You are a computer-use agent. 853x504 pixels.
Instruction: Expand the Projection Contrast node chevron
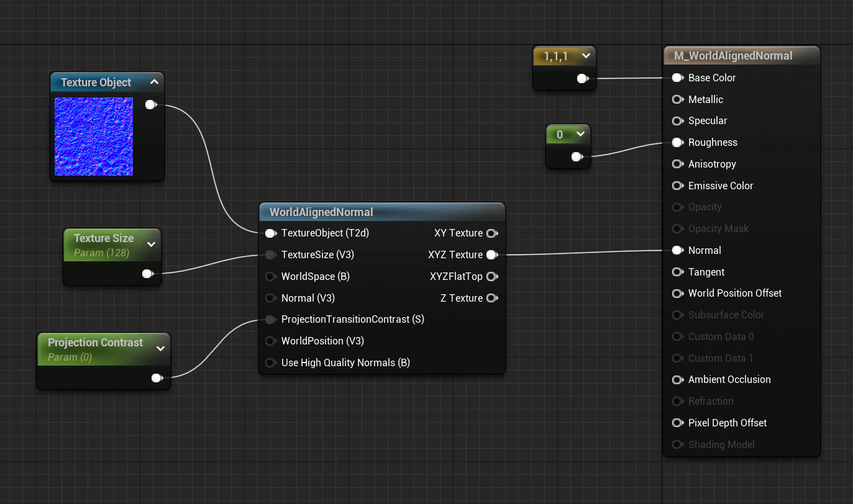(x=160, y=349)
